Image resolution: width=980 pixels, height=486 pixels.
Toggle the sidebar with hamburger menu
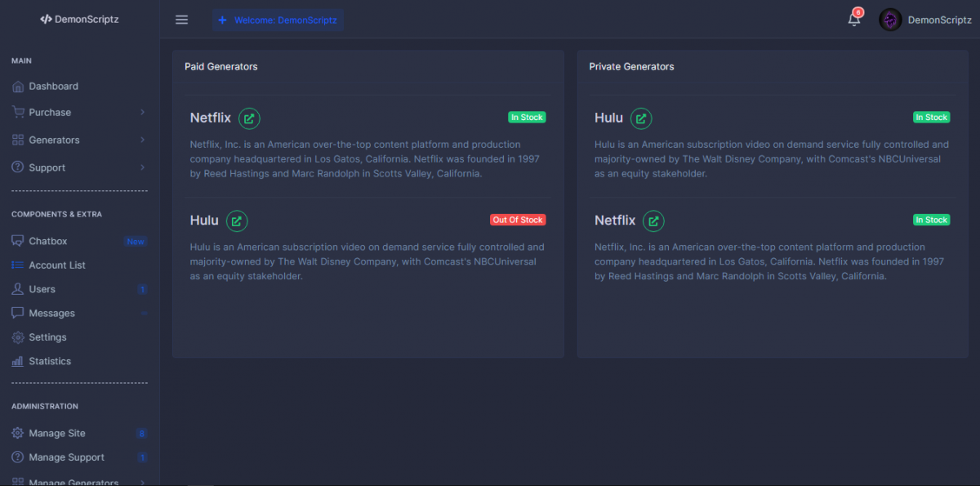(181, 20)
